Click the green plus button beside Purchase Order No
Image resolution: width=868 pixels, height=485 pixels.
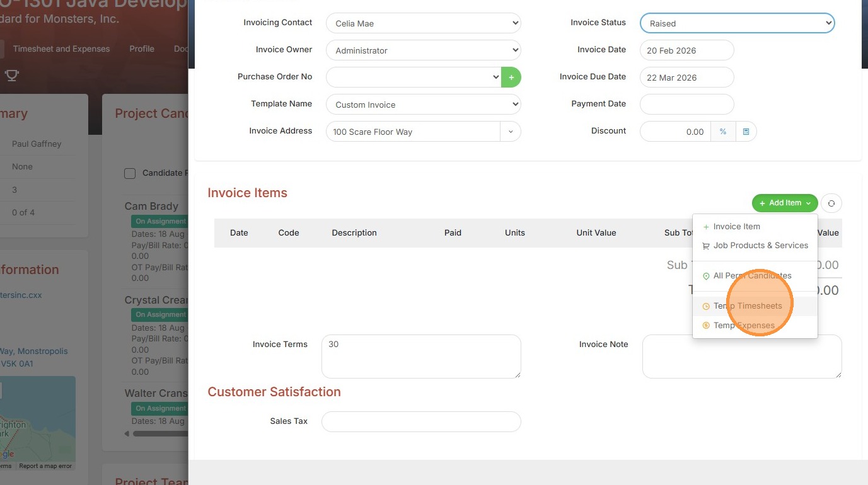(511, 77)
